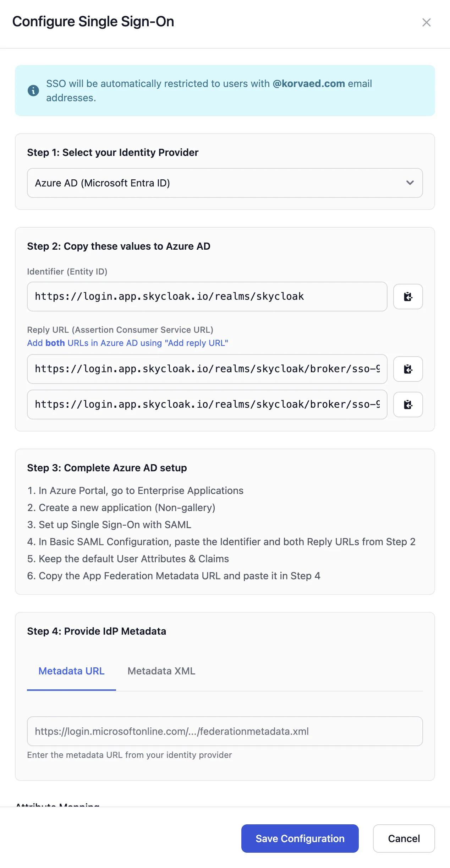This screenshot has height=868, width=450.
Task: Click the info icon in the SSO notice
Action: click(x=33, y=91)
